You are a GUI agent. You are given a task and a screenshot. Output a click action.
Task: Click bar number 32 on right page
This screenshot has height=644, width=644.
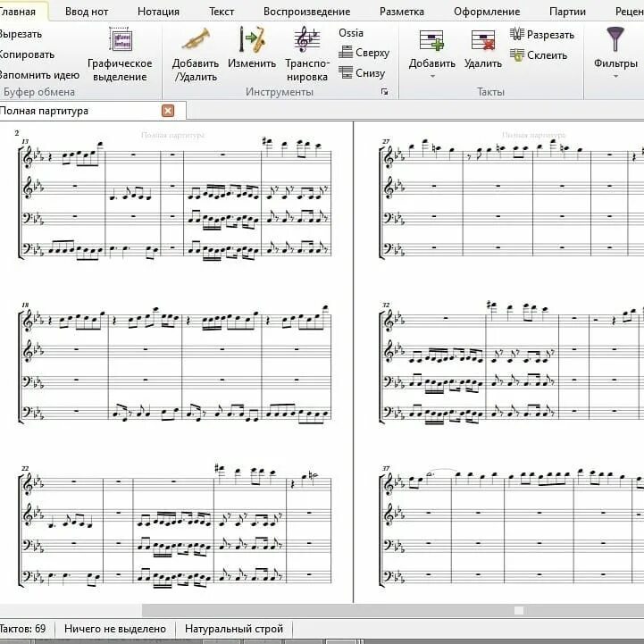pyautogui.click(x=386, y=305)
